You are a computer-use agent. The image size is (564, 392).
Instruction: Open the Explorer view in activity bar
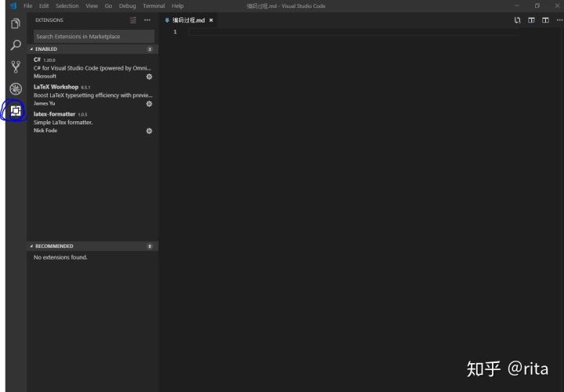point(16,23)
